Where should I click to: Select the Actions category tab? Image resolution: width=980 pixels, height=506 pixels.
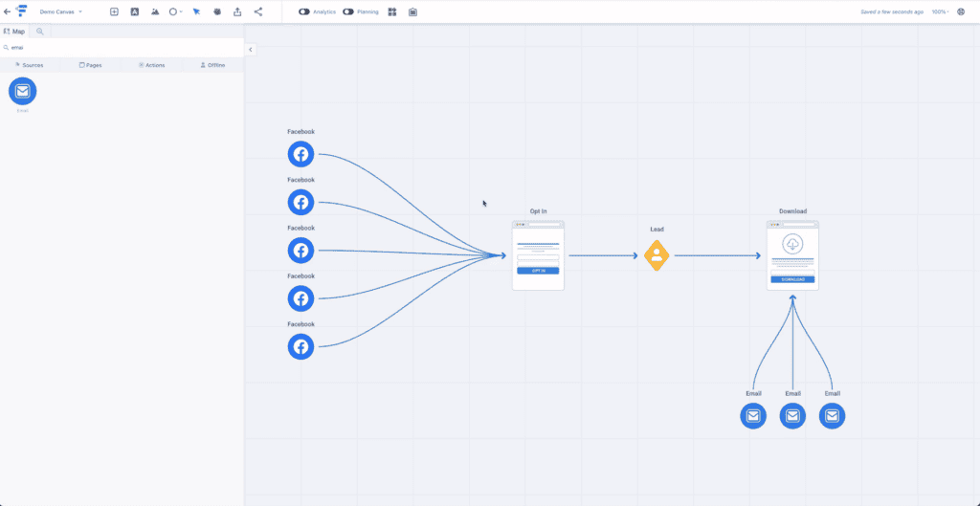pyautogui.click(x=151, y=65)
